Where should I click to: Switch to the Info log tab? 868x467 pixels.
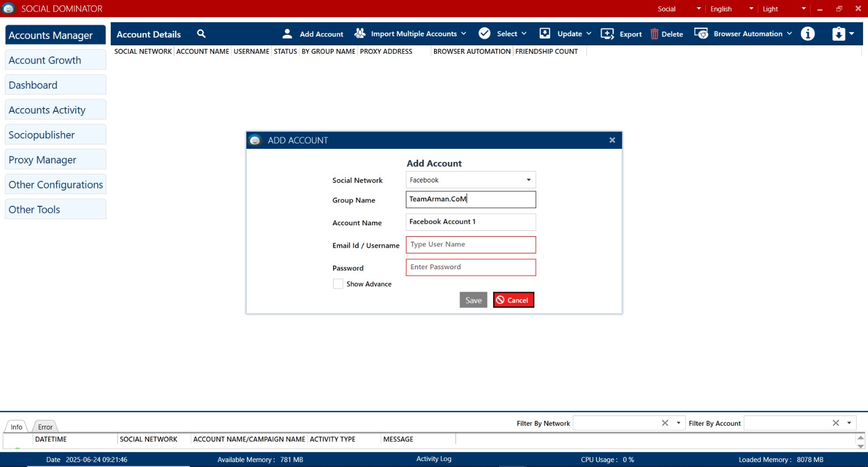click(16, 427)
